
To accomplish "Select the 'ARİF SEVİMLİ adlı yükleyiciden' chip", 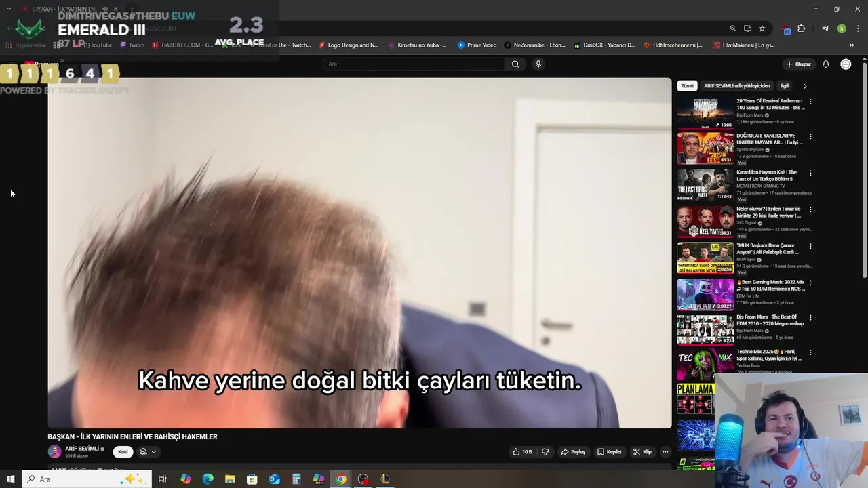I will point(737,86).
